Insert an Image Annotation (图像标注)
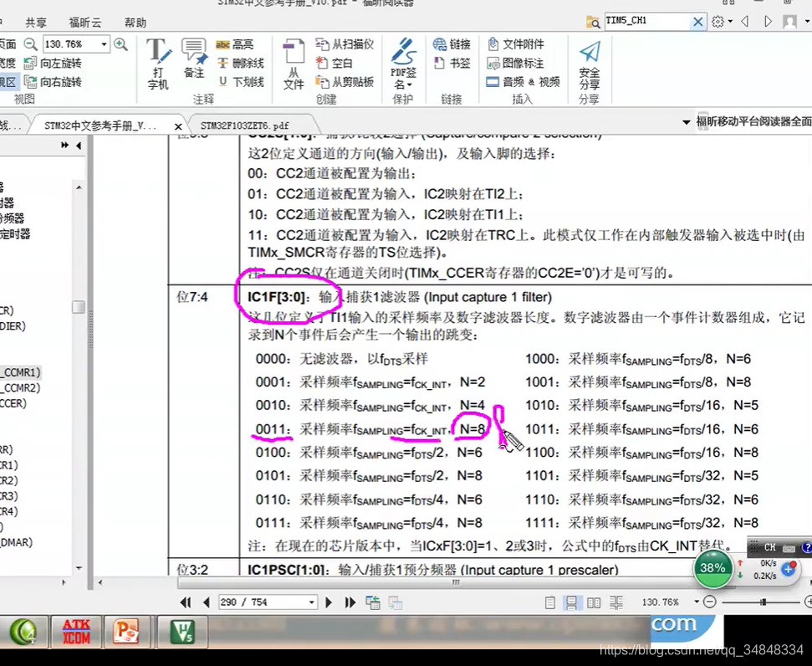The width and height of the screenshot is (812, 666). (516, 64)
